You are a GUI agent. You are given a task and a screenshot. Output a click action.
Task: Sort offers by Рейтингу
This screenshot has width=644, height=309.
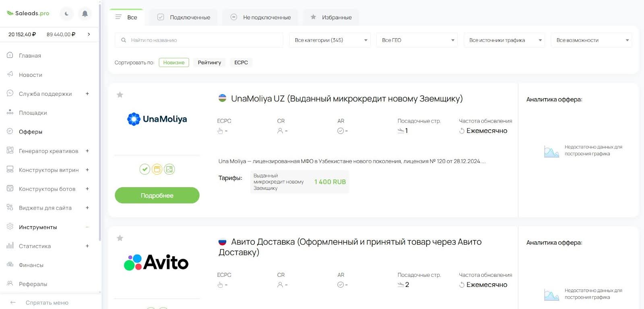(209, 62)
